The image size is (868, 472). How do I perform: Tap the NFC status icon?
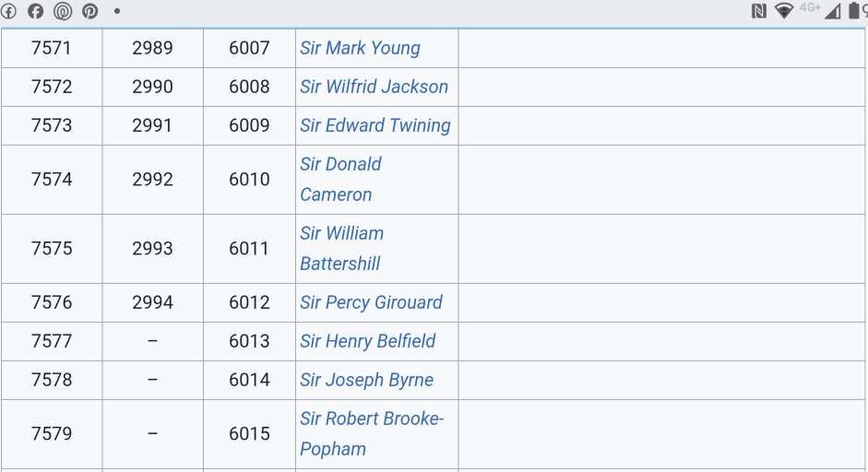click(758, 11)
